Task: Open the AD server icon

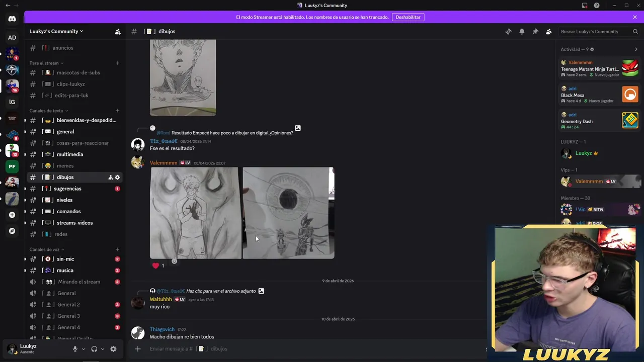Action: (x=12, y=37)
